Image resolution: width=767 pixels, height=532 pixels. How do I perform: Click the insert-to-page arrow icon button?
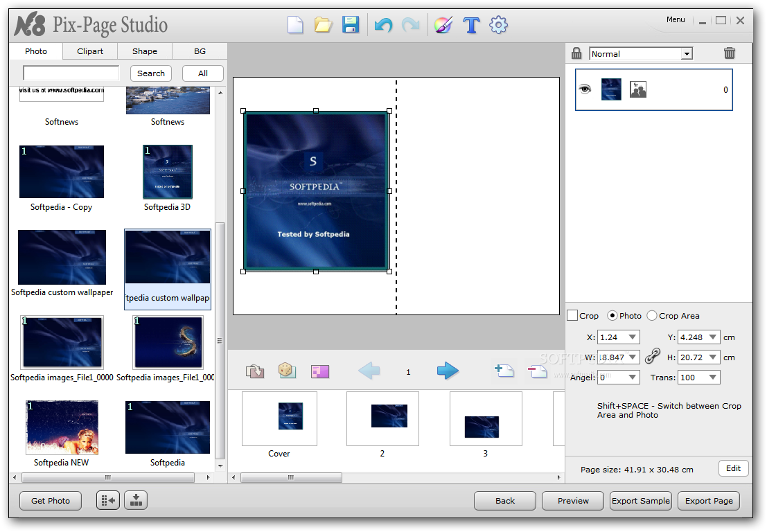[x=108, y=500]
